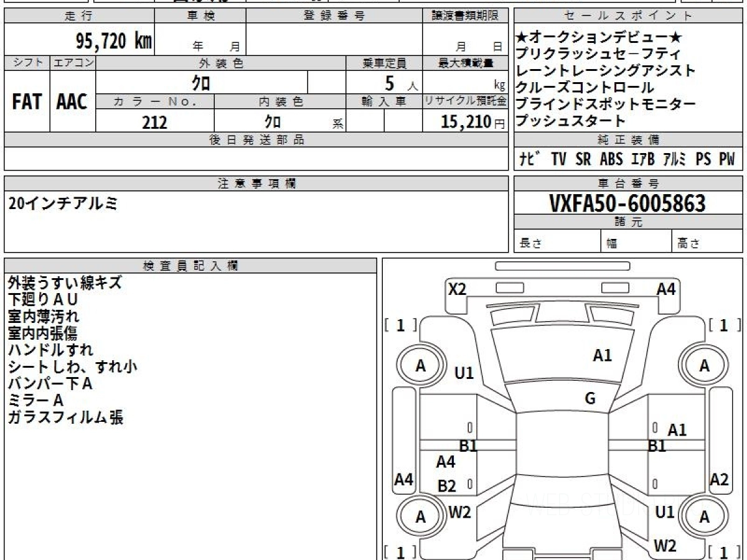Click the 内装色 header cell

tap(280, 101)
